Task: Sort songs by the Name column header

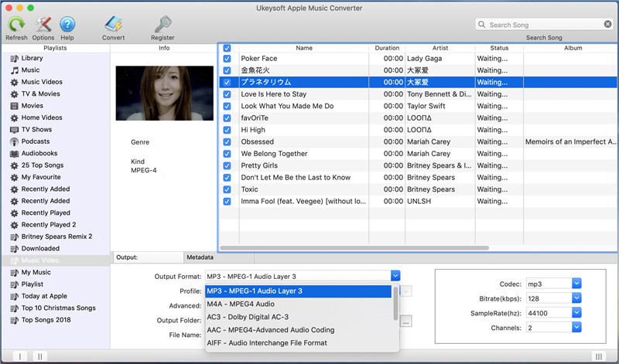Action: coord(304,48)
